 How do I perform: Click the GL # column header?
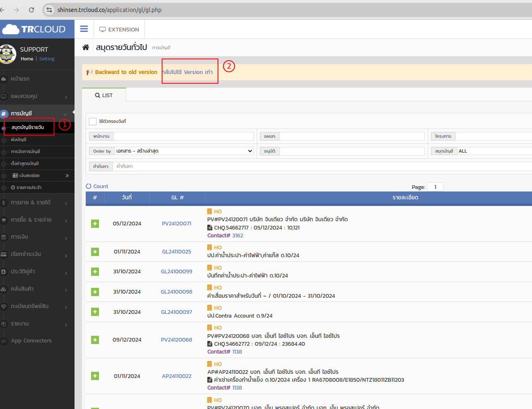(178, 197)
